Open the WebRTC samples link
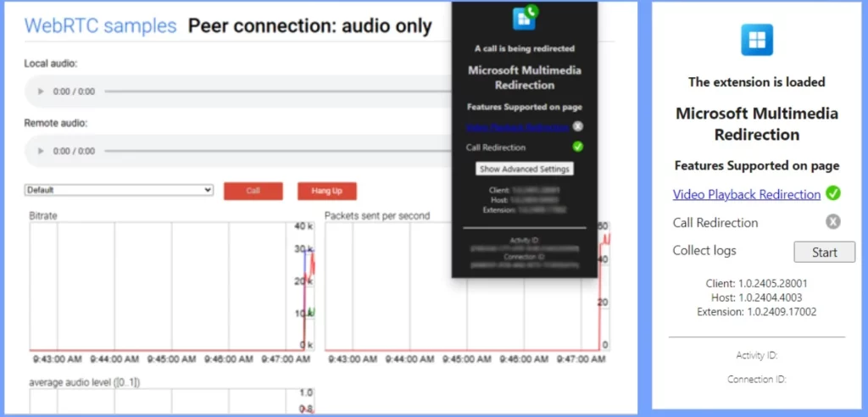 click(x=100, y=25)
